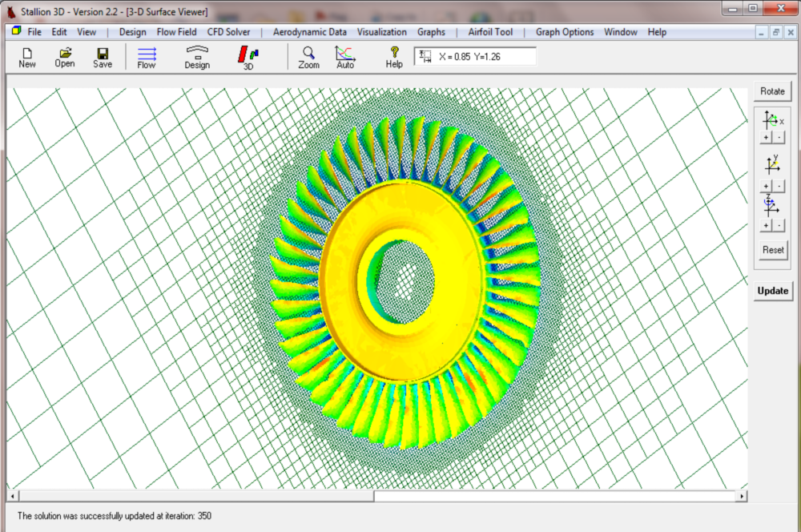Click the Auto graph icon

(x=344, y=57)
